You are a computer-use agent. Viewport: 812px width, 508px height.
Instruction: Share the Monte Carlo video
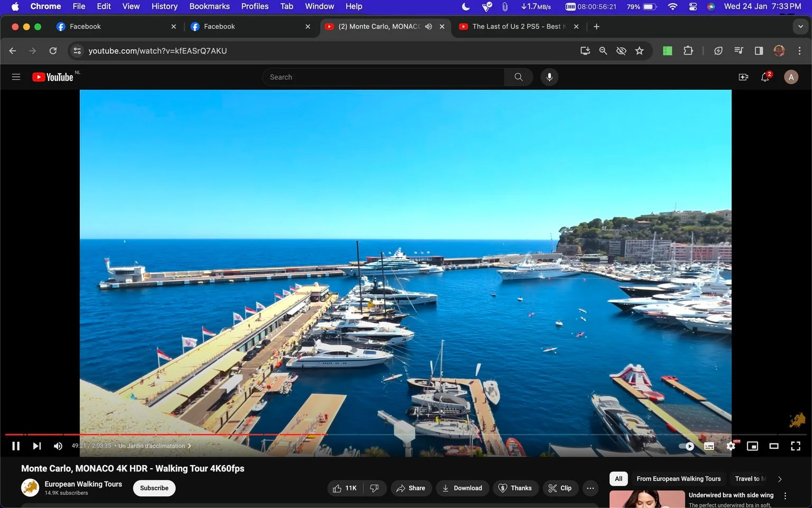(x=411, y=488)
